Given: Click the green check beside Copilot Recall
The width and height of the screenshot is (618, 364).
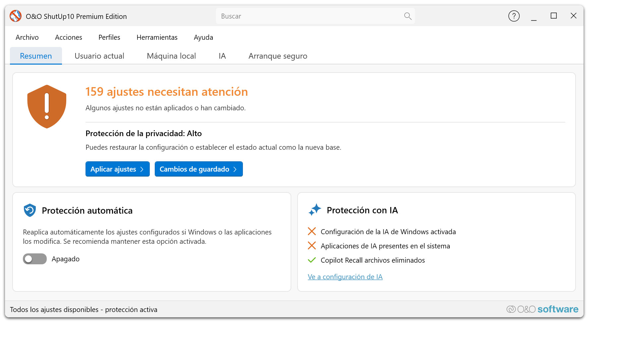Looking at the screenshot, I should 312,260.
